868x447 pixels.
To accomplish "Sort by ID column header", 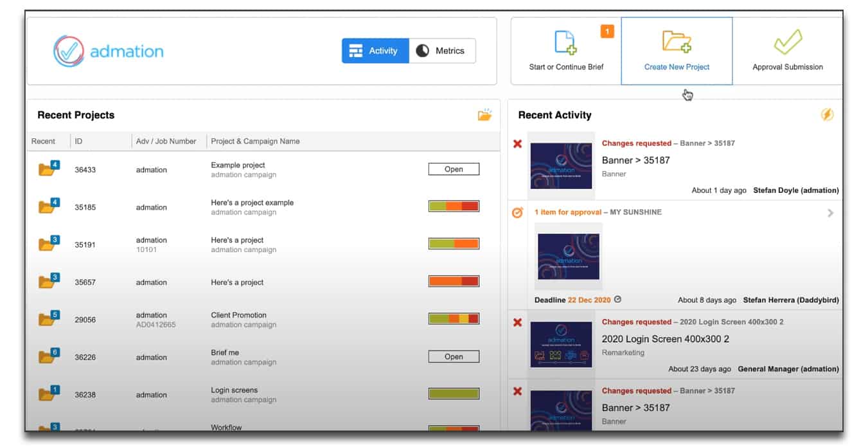I will coord(78,141).
